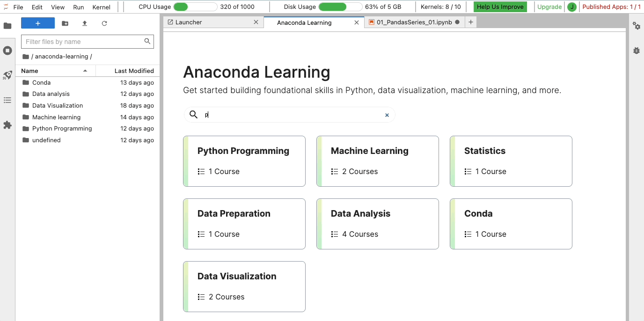Open the Kernel menu
This screenshot has height=321, width=644.
click(x=102, y=7)
